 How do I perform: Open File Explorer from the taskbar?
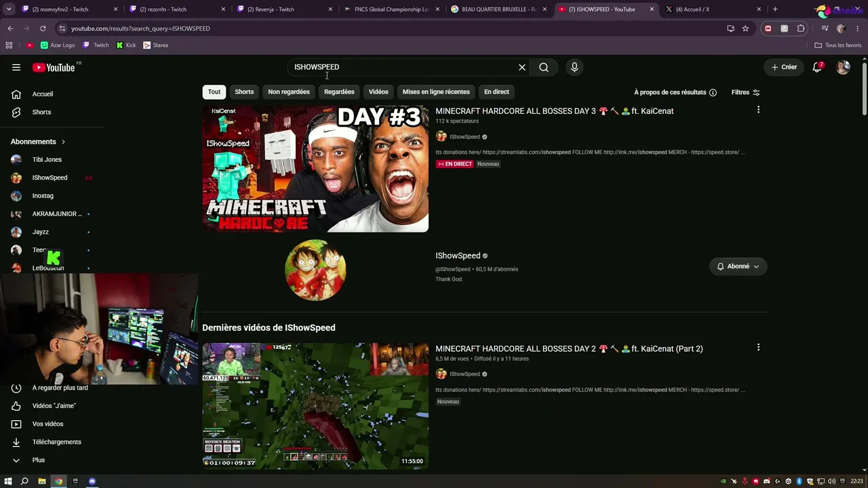(x=41, y=481)
